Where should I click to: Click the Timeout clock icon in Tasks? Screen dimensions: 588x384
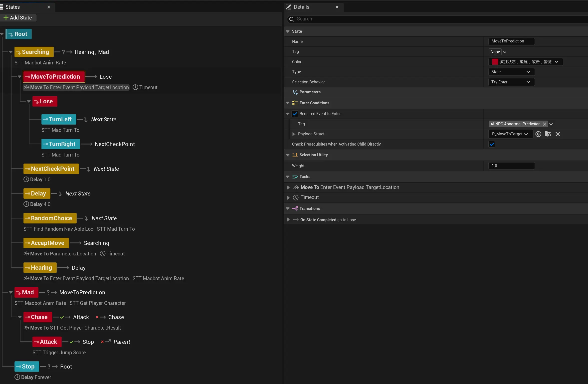[x=296, y=197]
